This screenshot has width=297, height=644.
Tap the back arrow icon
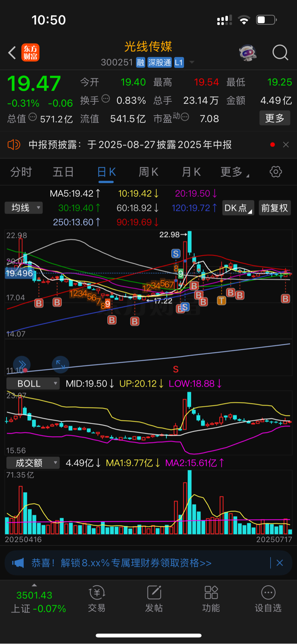pyautogui.click(x=12, y=53)
